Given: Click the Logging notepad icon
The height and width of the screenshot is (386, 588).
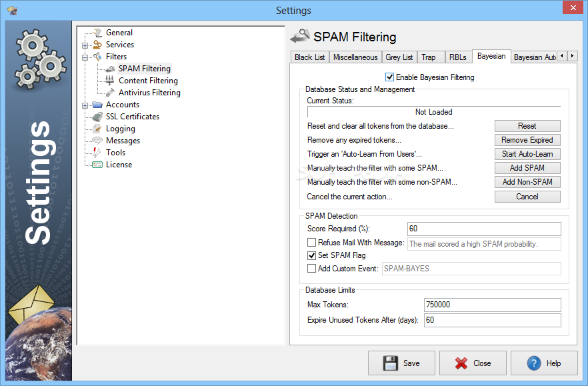Looking at the screenshot, I should coord(97,129).
